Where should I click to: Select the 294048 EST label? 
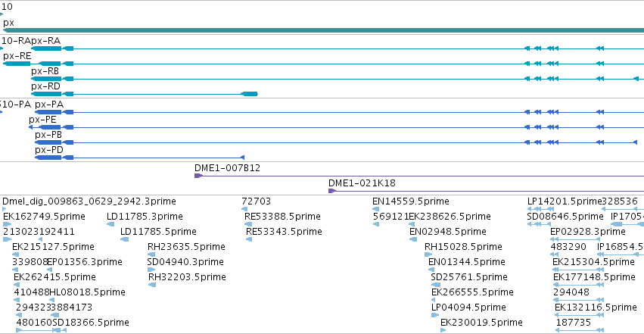(x=571, y=292)
